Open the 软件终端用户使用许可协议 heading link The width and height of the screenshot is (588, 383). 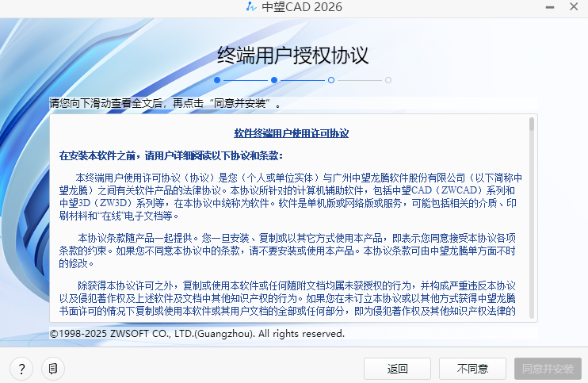tap(292, 133)
